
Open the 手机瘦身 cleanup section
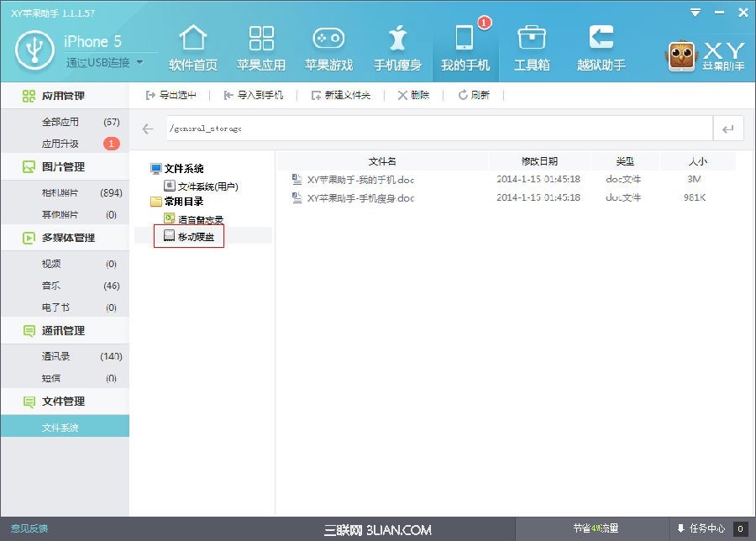[x=397, y=48]
